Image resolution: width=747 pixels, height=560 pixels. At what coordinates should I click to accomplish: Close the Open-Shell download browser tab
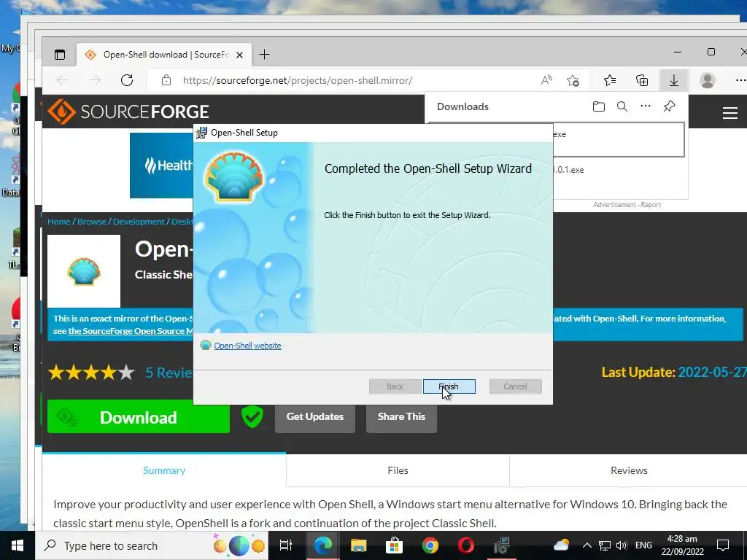click(x=239, y=55)
